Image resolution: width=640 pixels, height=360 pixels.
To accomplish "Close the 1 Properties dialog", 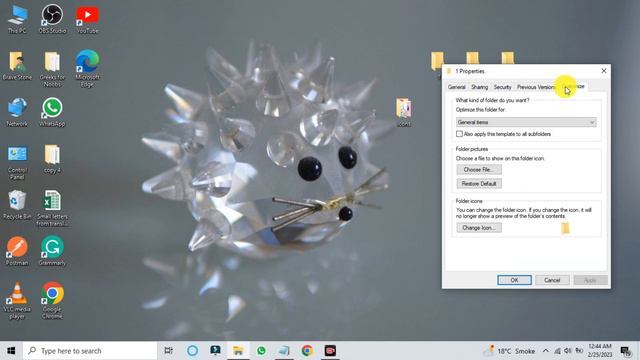I will coord(604,71).
